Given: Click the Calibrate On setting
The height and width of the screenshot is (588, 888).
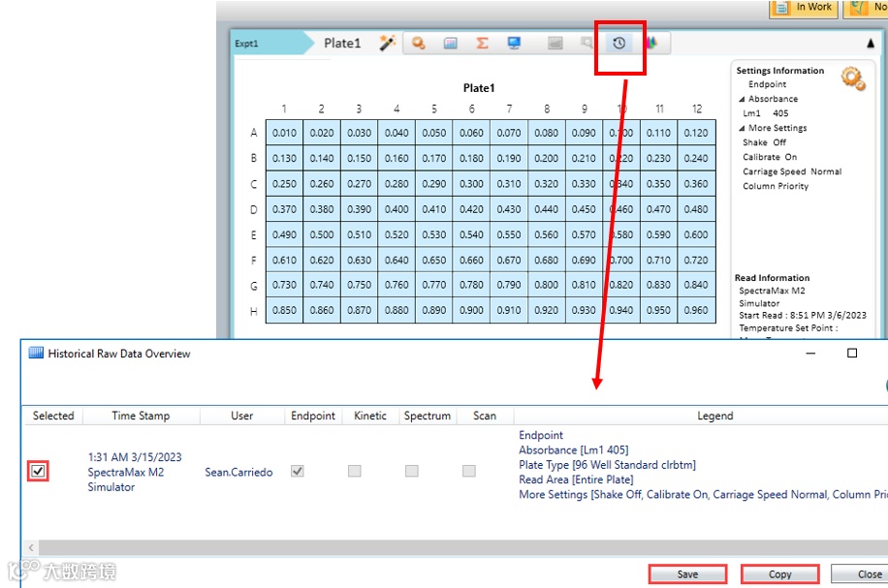Looking at the screenshot, I should (770, 157).
